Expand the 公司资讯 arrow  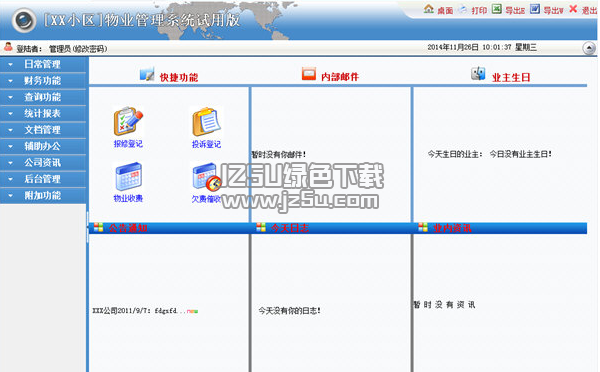(10, 163)
